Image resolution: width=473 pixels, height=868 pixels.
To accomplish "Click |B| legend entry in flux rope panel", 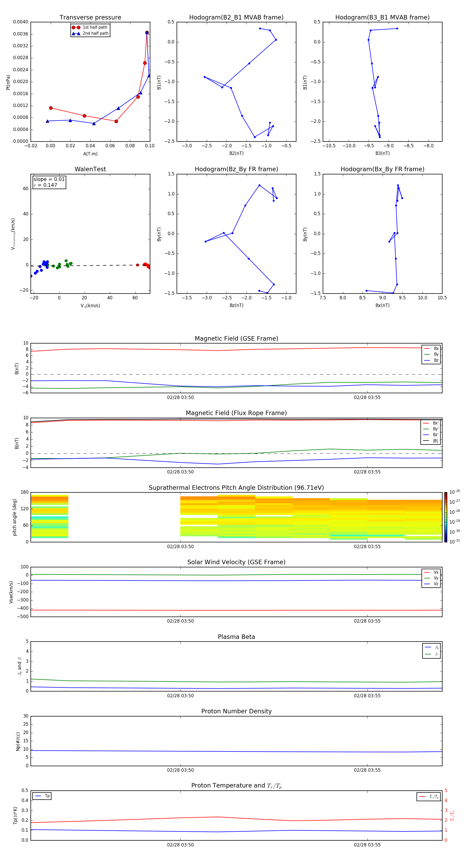I will (x=431, y=441).
